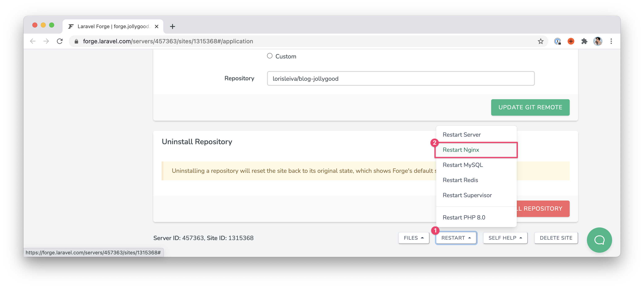The height and width of the screenshot is (288, 644).
Task: Select the Custom radio button
Action: tap(270, 56)
